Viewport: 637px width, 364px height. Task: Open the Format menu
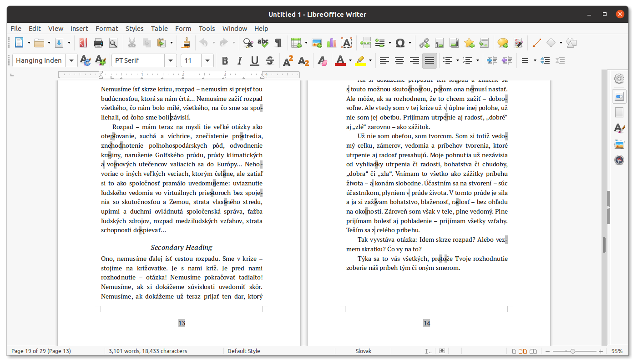point(106,29)
